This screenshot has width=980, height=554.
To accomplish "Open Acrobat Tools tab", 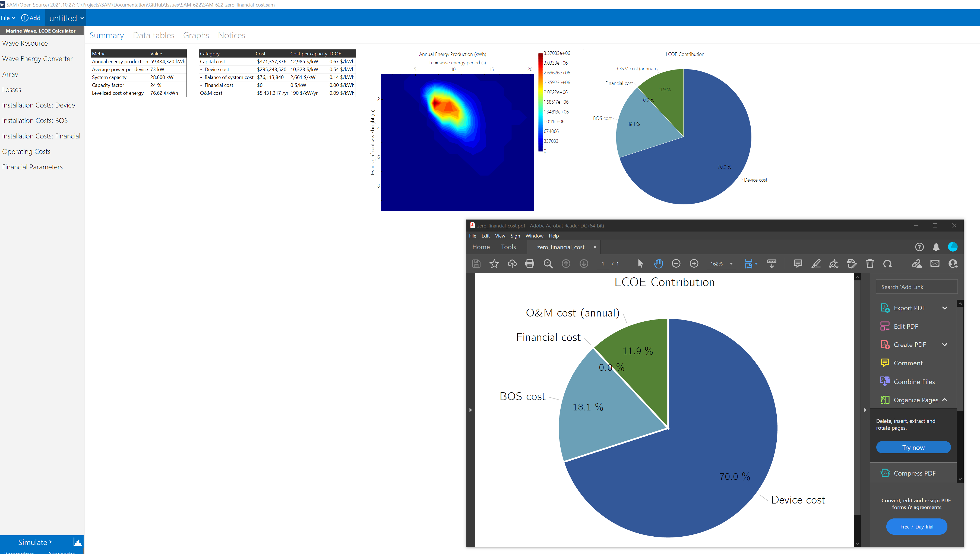I will click(508, 247).
